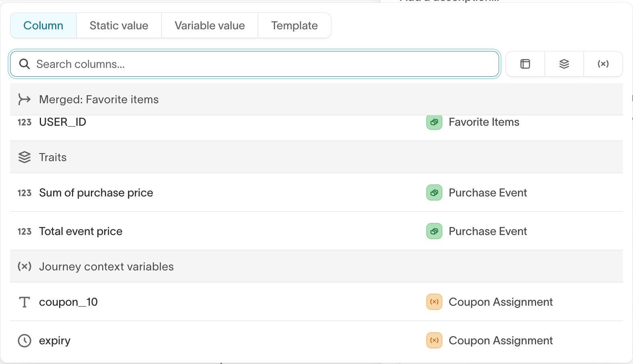Collapse the Traits section header
Viewport: 633px width, 364px height.
(x=53, y=157)
